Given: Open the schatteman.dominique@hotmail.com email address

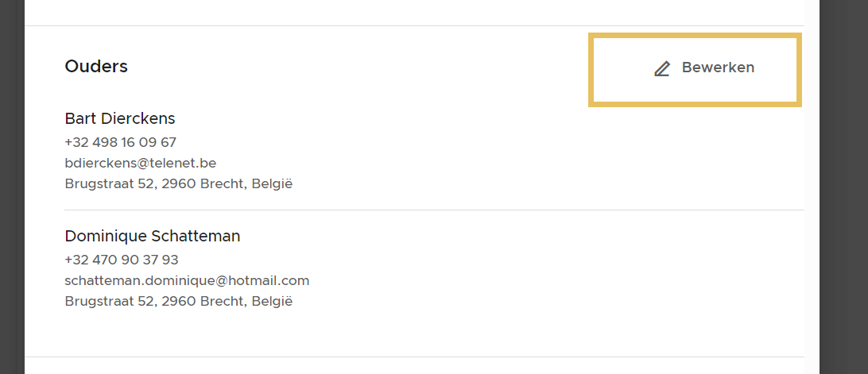Looking at the screenshot, I should coord(187,280).
